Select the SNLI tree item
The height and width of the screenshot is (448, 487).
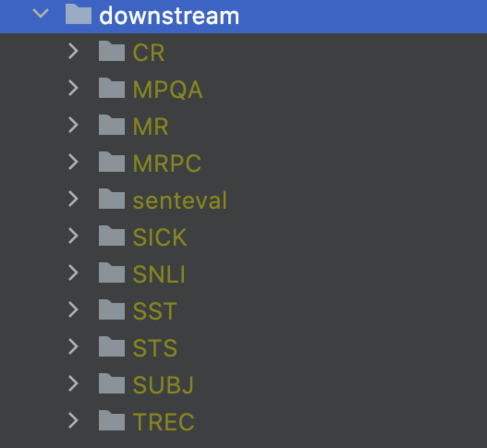coord(159,273)
